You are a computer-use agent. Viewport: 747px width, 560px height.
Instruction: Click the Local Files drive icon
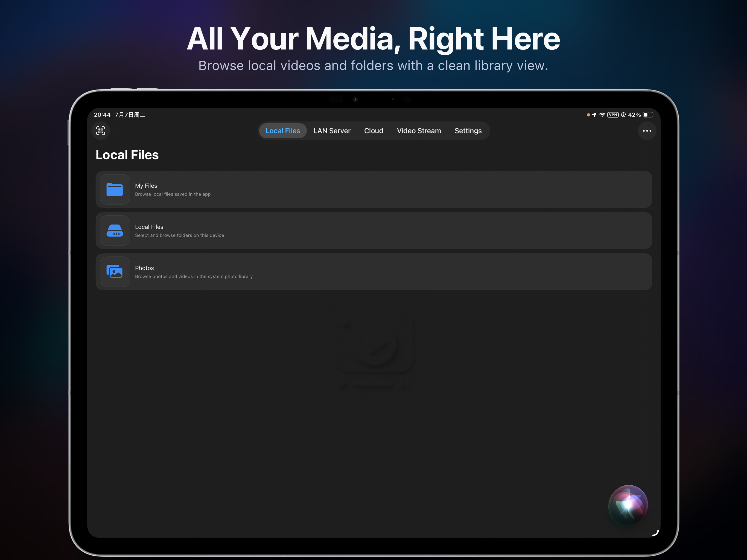point(115,231)
